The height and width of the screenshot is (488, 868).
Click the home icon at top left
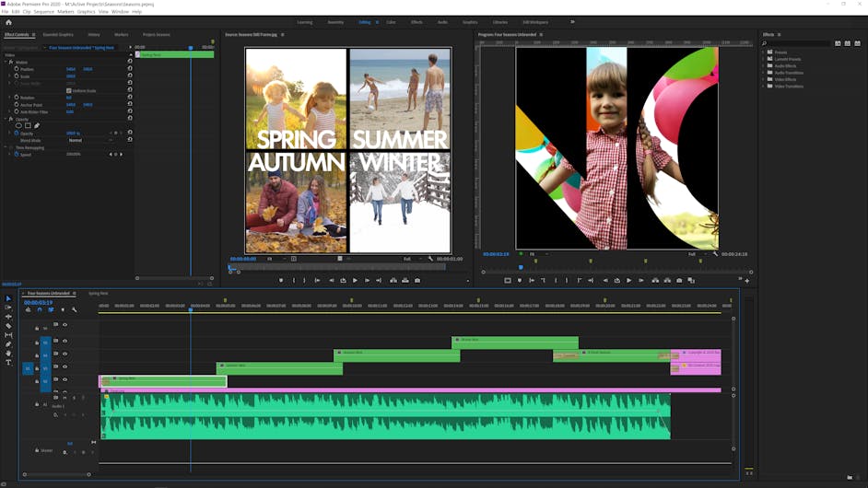pyautogui.click(x=8, y=21)
